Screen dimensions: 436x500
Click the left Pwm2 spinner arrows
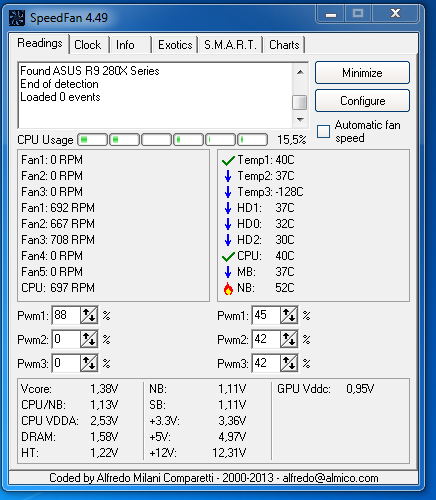pyautogui.click(x=89, y=339)
